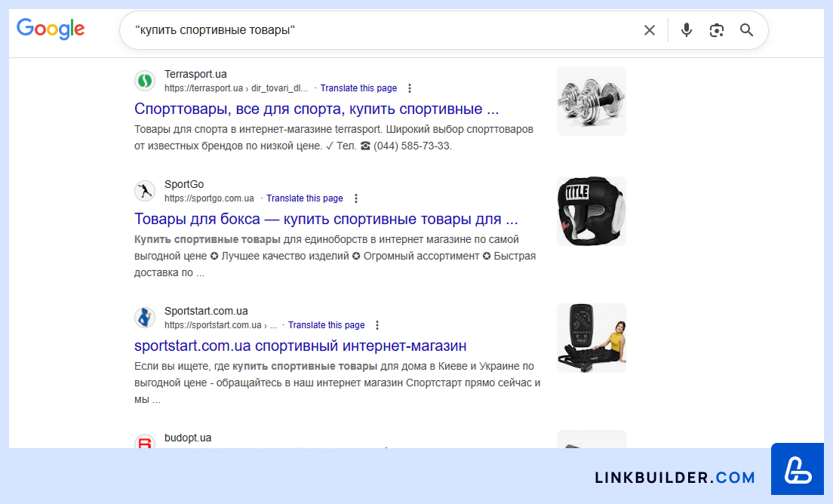This screenshot has height=504, width=833.
Task: Click the TITLE boxing helmet thumbnail
Action: (592, 211)
